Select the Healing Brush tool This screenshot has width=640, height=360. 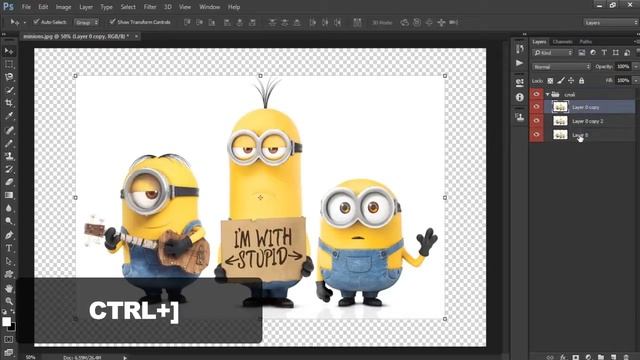(9, 130)
